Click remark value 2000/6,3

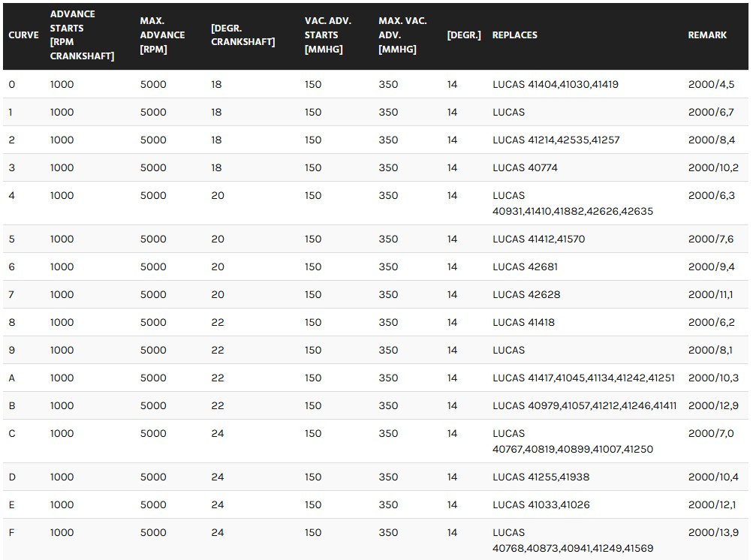point(711,195)
